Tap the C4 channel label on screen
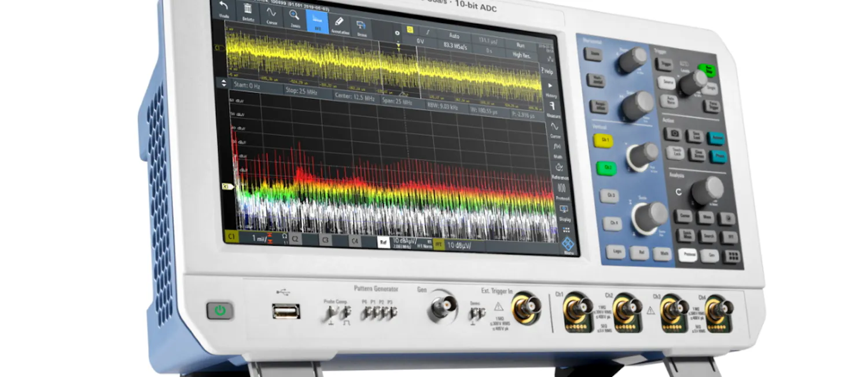868x377 pixels. click(355, 241)
